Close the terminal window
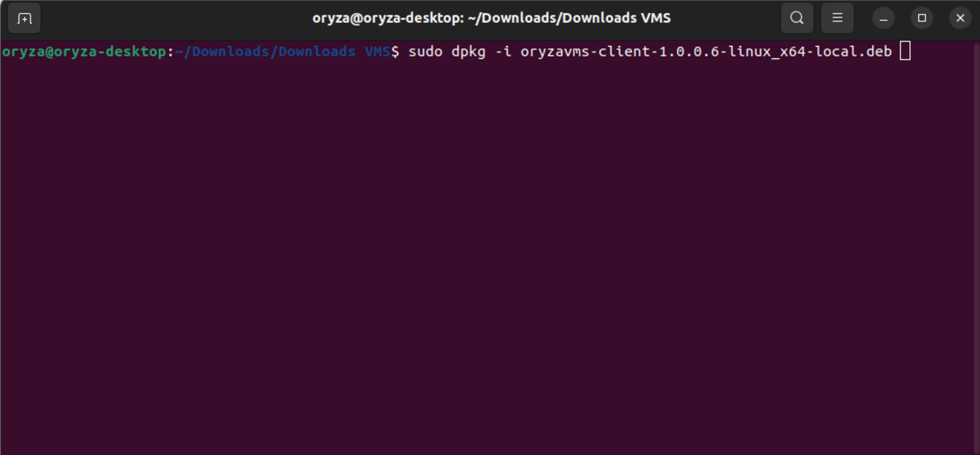This screenshot has width=980, height=455. pyautogui.click(x=960, y=18)
